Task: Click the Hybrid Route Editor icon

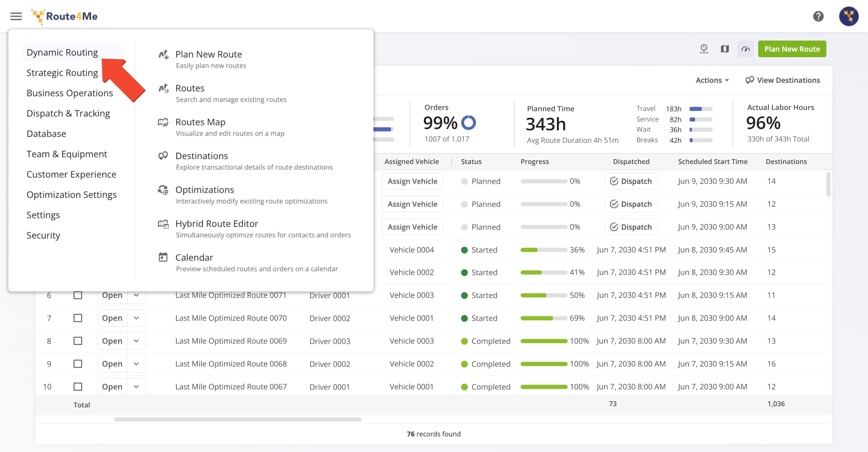Action: coord(163,224)
